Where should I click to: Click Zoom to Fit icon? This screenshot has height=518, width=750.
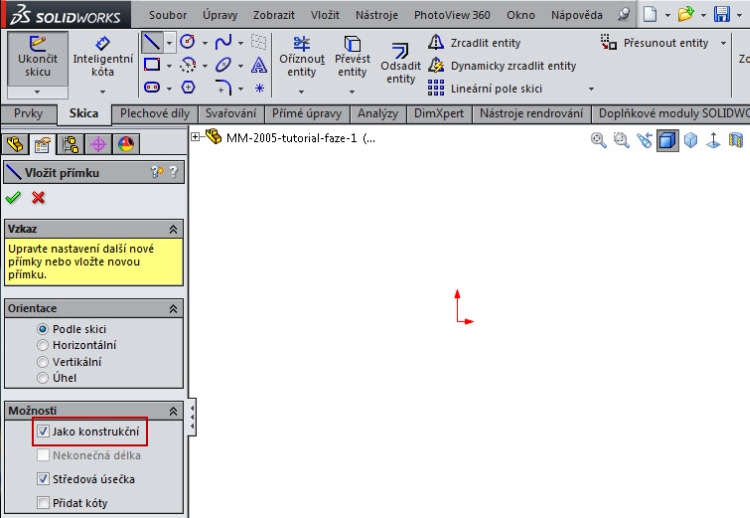coord(598,140)
